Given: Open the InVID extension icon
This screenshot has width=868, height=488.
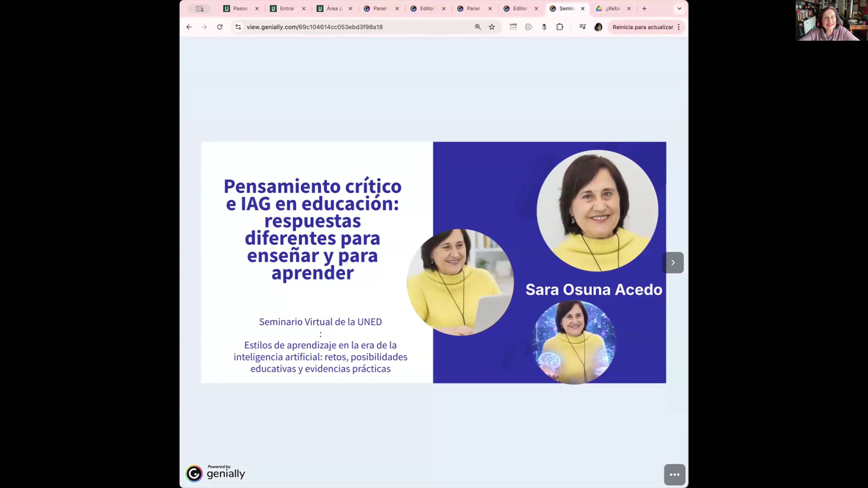Looking at the screenshot, I should [x=513, y=27].
